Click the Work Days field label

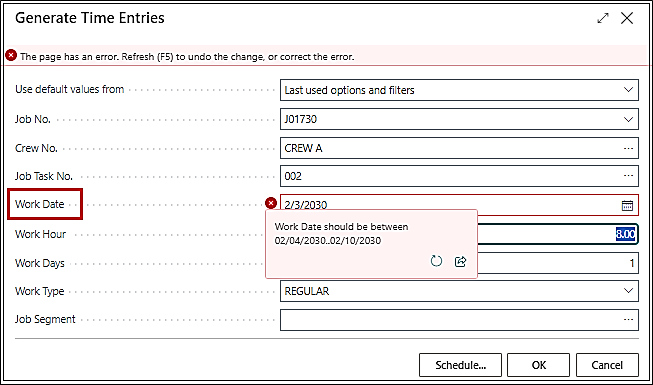tap(40, 263)
